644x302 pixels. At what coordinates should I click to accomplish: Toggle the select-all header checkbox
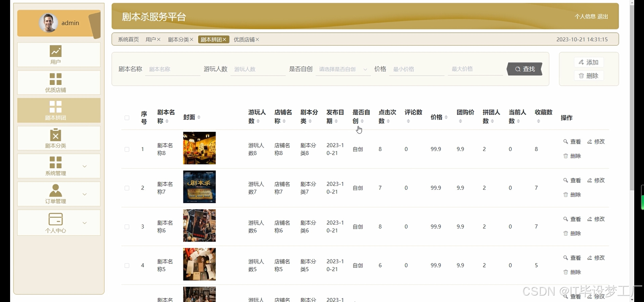[127, 118]
